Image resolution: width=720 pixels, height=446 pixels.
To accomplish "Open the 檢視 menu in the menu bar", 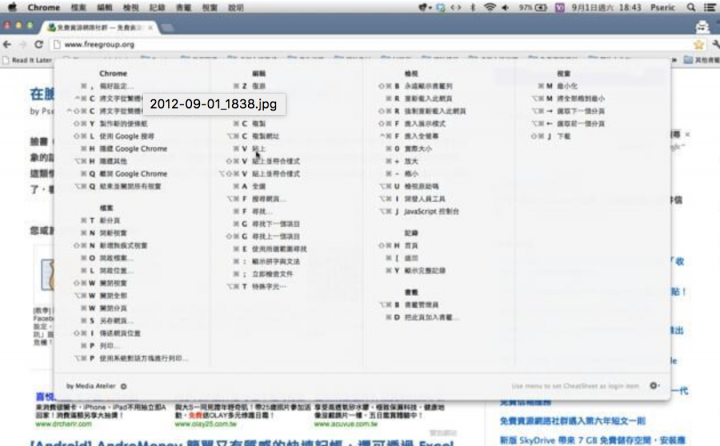I will 131,7.
